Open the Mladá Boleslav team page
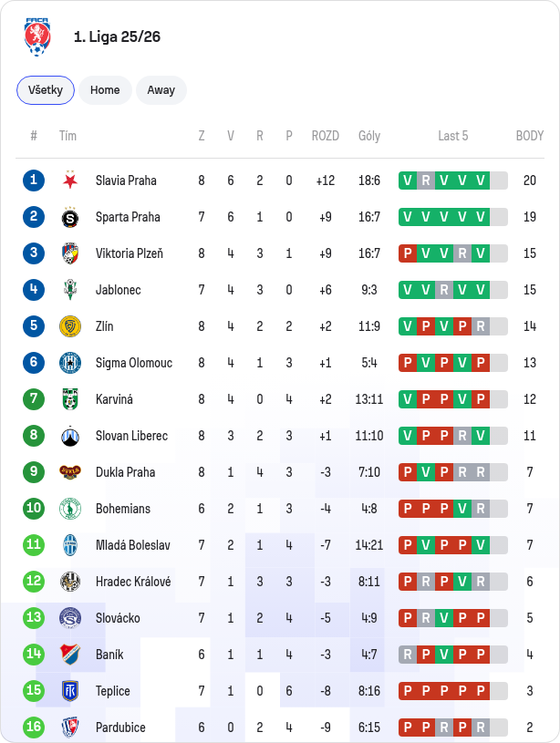Screen dimensions: 560x743 pos(133,545)
